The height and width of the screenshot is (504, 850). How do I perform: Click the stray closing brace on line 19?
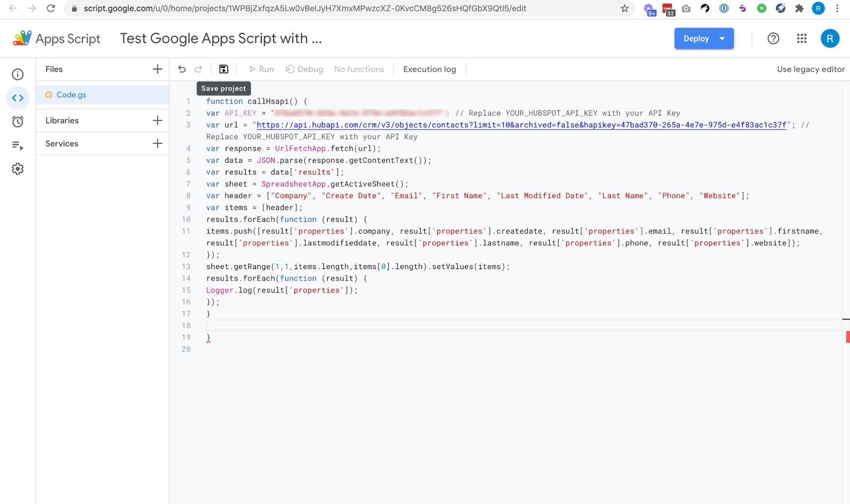tap(208, 338)
